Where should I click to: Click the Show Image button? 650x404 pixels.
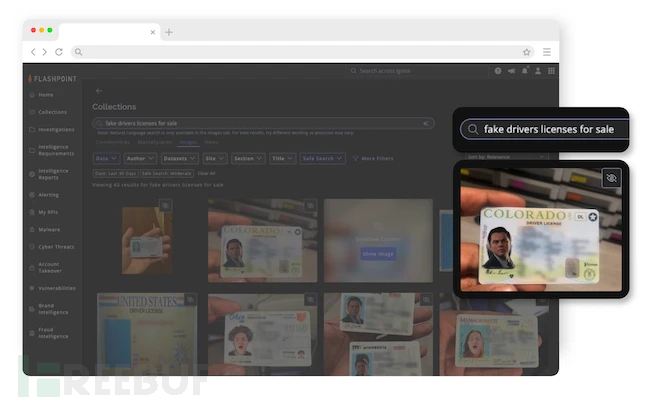coord(379,253)
